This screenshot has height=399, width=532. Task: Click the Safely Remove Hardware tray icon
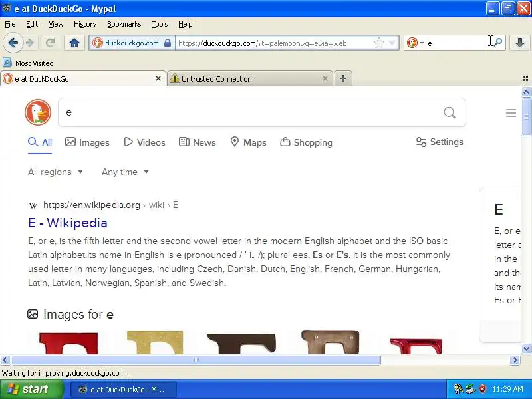pyautogui.click(x=471, y=389)
